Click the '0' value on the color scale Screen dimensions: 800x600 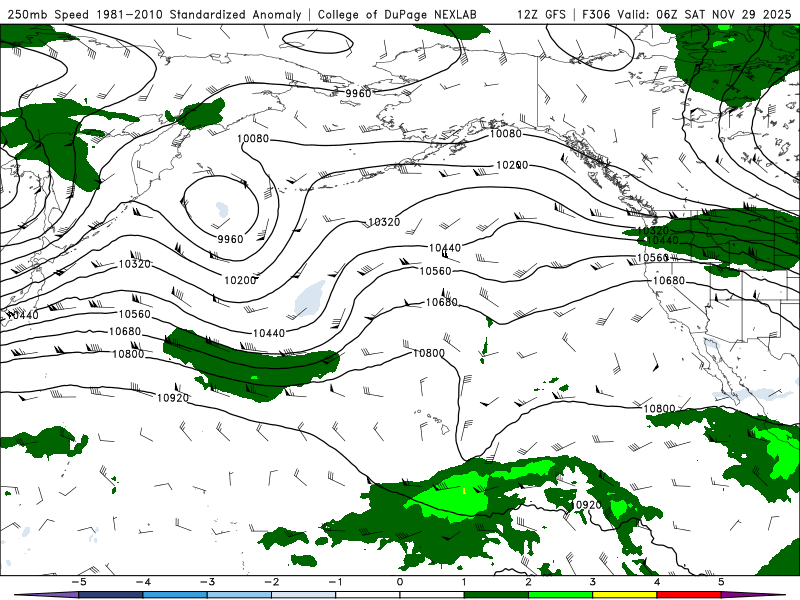[x=400, y=582]
